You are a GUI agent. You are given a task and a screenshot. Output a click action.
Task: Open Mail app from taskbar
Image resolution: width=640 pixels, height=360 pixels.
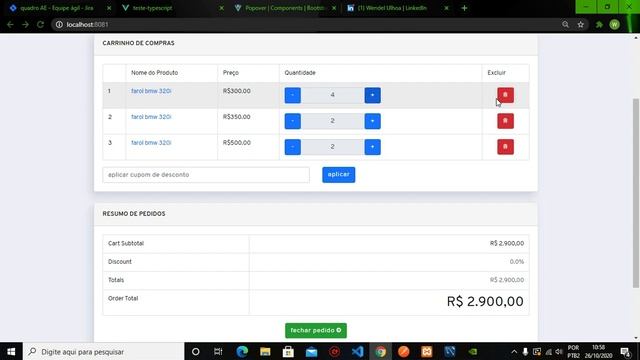(x=311, y=351)
